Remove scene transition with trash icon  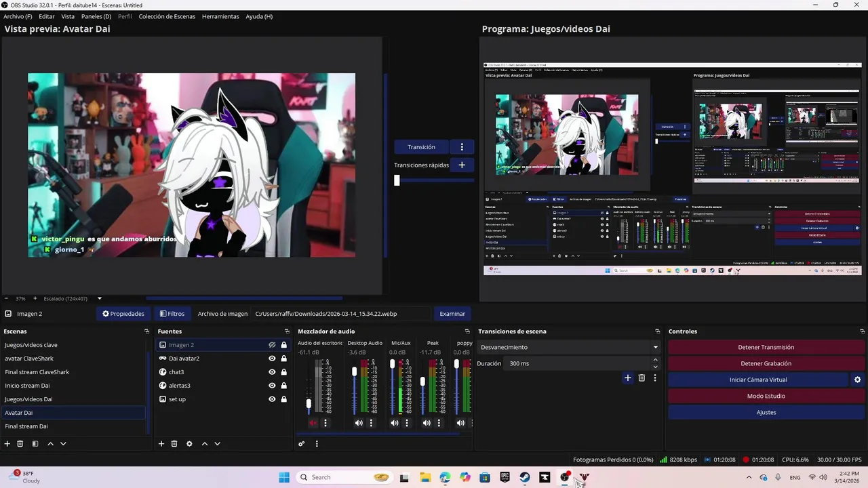tap(642, 378)
